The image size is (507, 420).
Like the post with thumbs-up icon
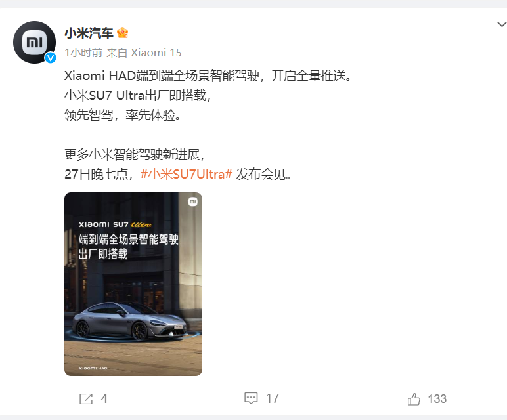pos(414,399)
